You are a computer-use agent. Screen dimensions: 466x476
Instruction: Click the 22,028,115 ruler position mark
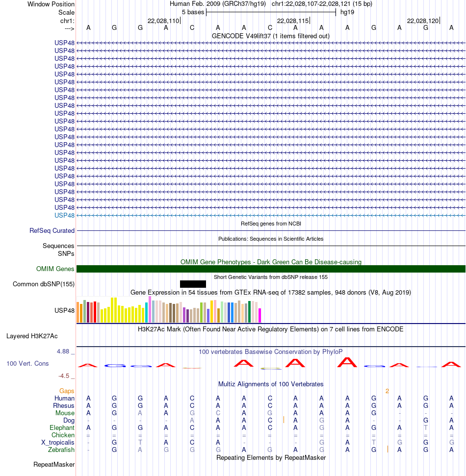293,21
